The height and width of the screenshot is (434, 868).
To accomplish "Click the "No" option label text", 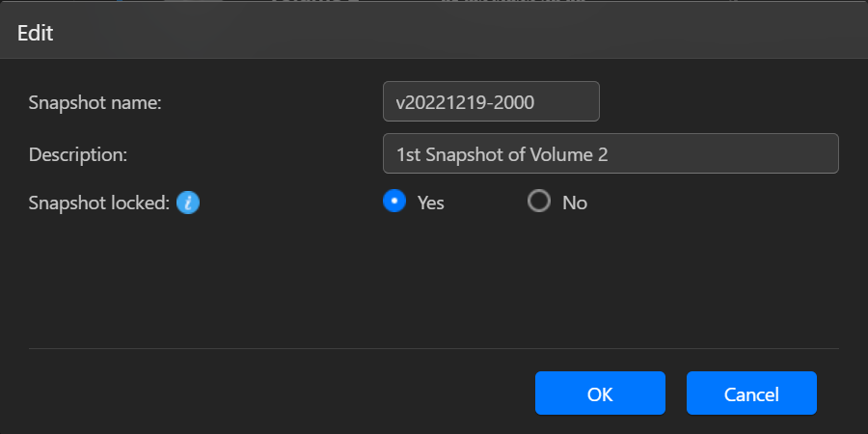I will [575, 203].
